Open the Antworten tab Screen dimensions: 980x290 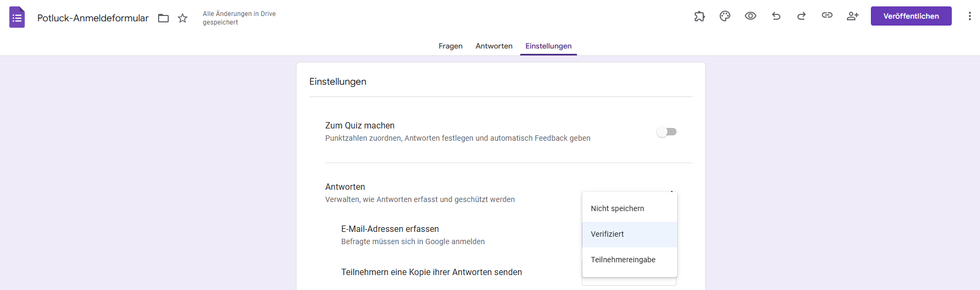click(x=494, y=46)
